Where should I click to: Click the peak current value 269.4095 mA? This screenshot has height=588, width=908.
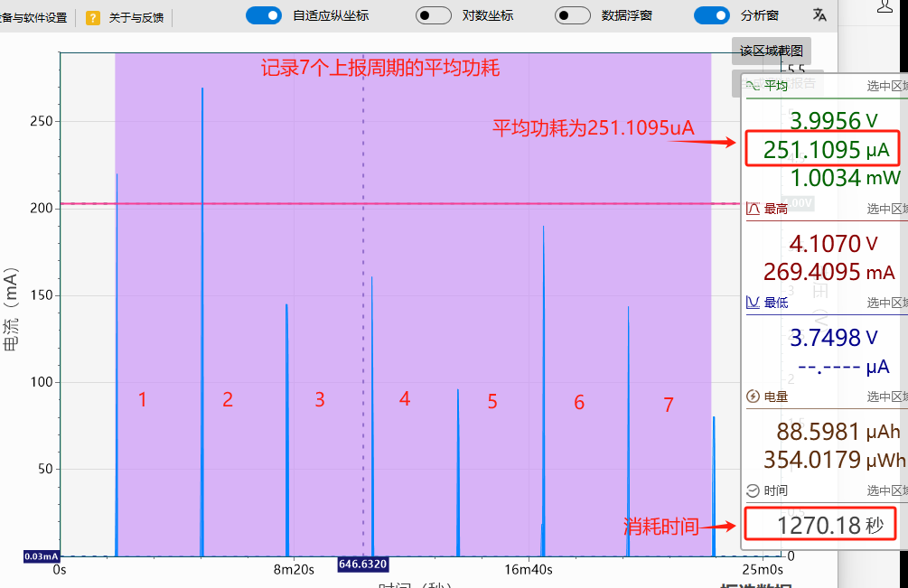[x=829, y=272]
